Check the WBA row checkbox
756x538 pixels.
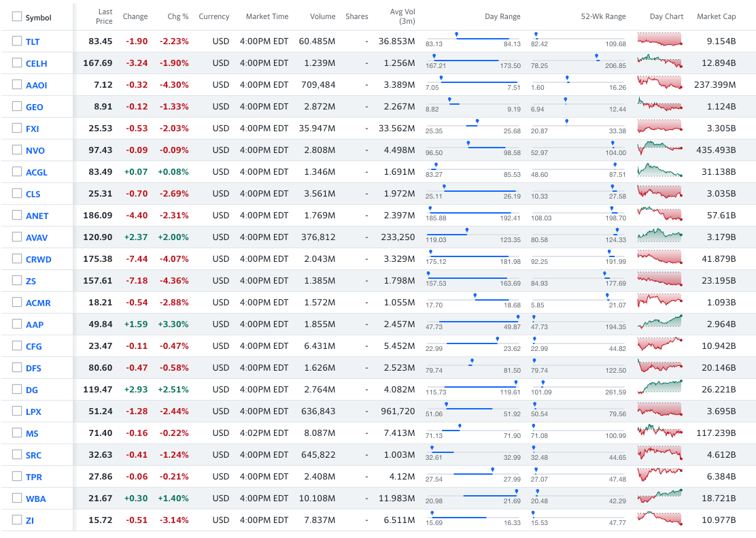[x=17, y=498]
